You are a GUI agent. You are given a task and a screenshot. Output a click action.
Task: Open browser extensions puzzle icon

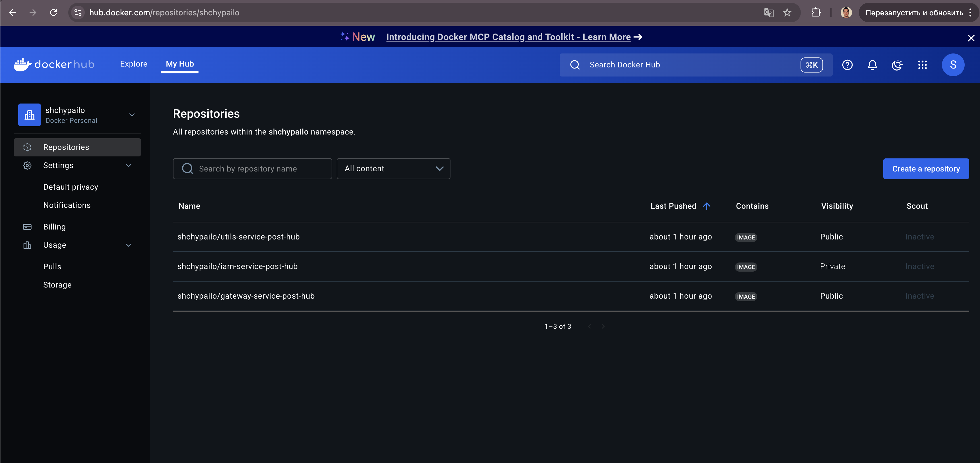pyautogui.click(x=816, y=13)
